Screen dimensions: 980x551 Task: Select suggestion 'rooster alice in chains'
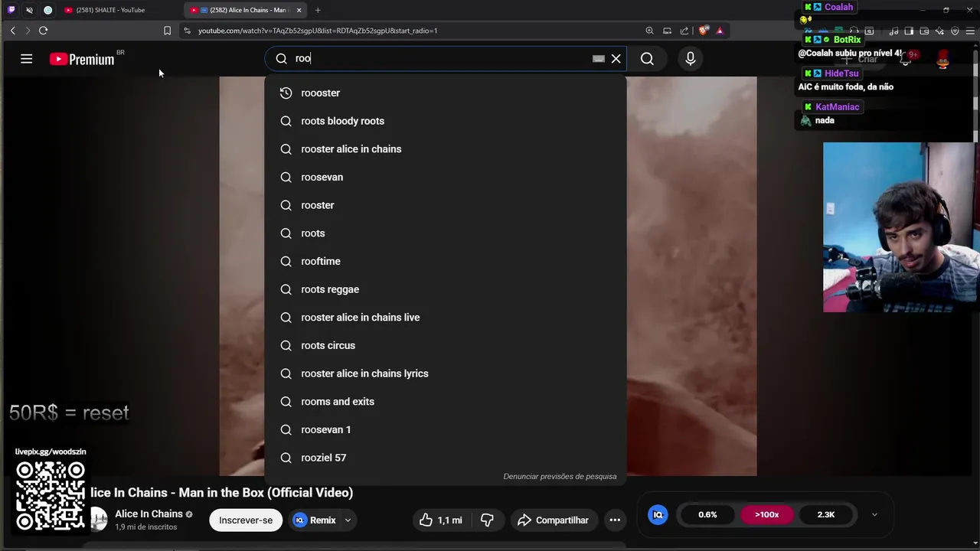click(x=445, y=149)
